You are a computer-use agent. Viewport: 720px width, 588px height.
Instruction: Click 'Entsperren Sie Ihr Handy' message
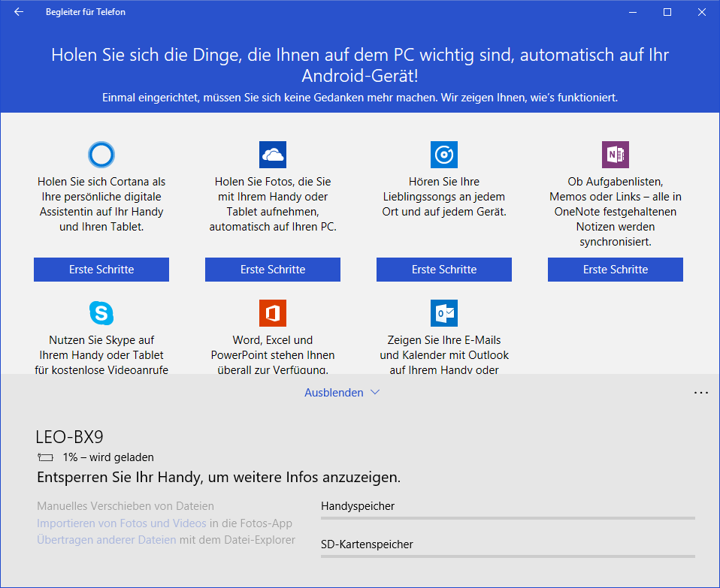point(219,478)
